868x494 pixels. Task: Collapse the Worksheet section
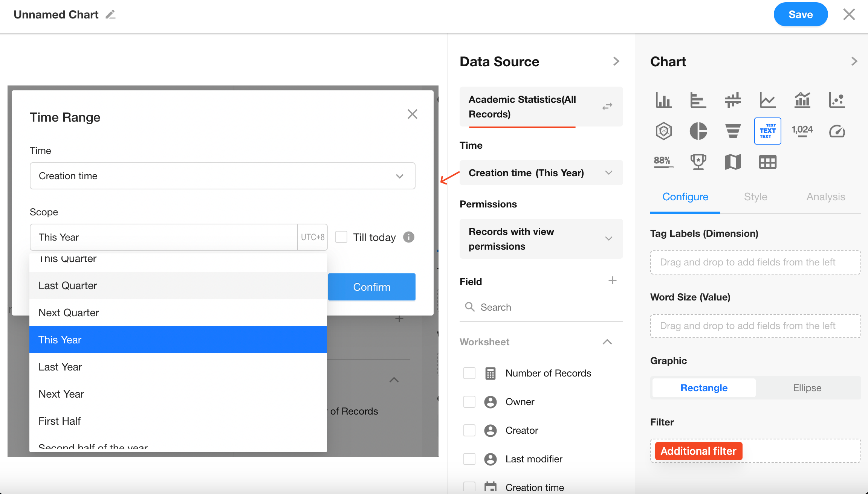(x=607, y=342)
